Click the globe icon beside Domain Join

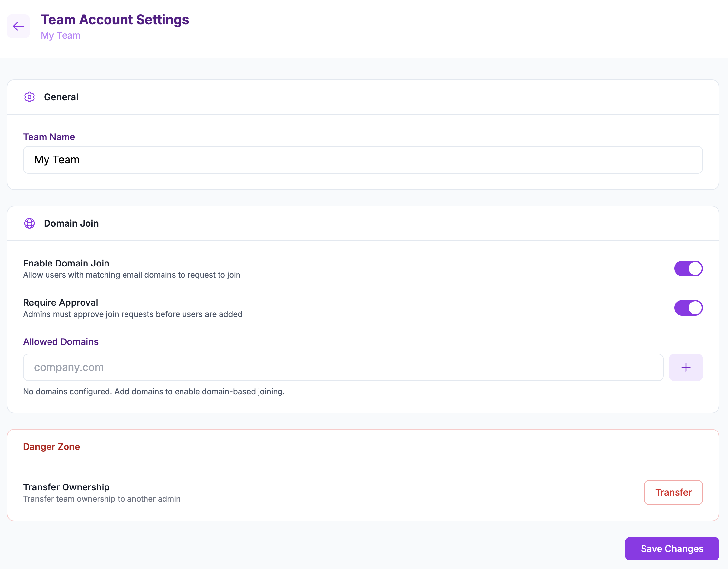pyautogui.click(x=30, y=223)
